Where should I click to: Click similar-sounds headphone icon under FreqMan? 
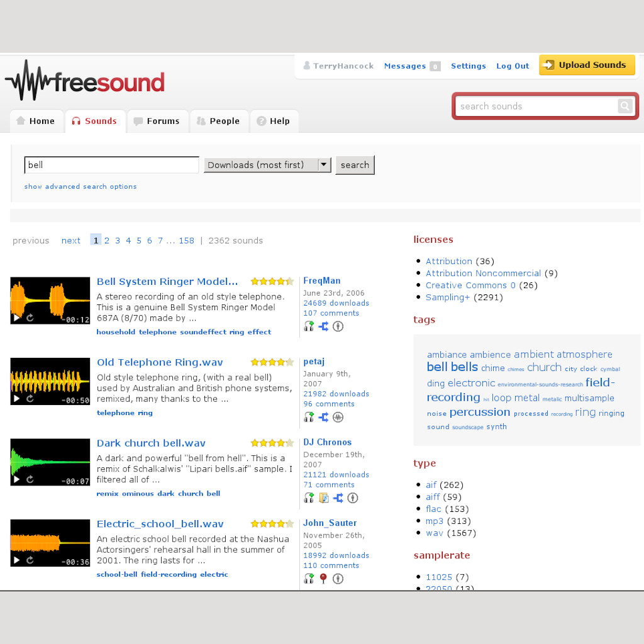(x=309, y=326)
